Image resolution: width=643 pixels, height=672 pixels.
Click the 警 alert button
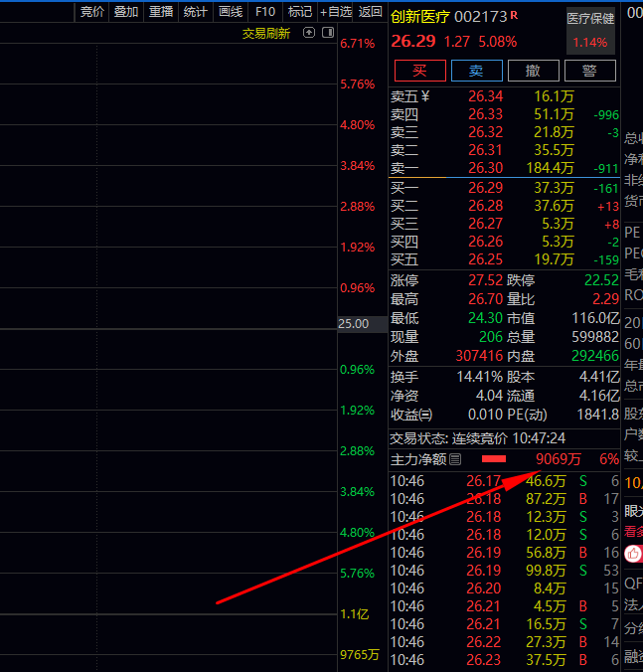click(x=590, y=71)
